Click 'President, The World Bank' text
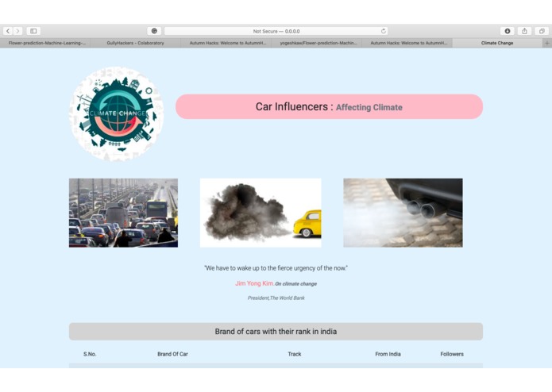552x392 pixels. (276, 298)
